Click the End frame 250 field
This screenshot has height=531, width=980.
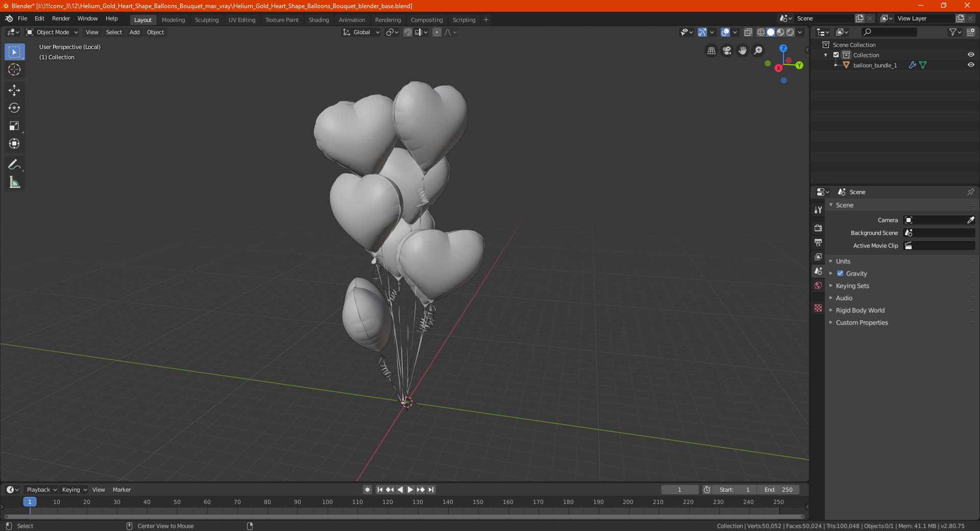(778, 490)
